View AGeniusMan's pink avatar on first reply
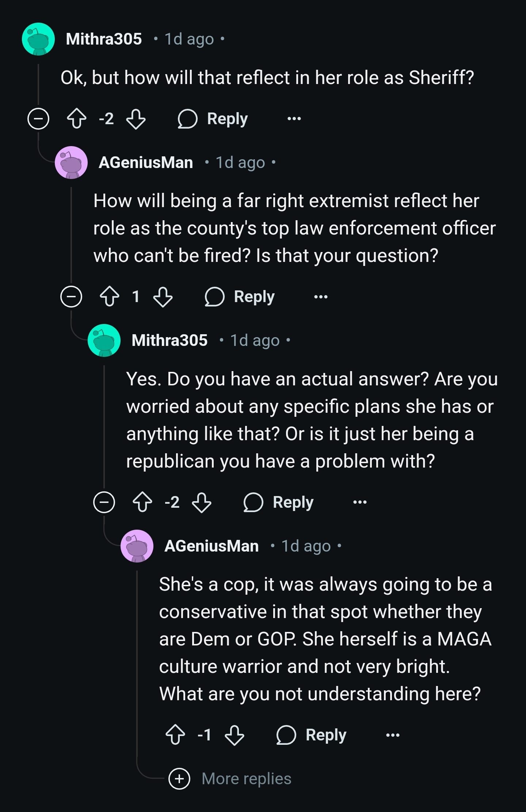This screenshot has height=812, width=526. coord(71,163)
